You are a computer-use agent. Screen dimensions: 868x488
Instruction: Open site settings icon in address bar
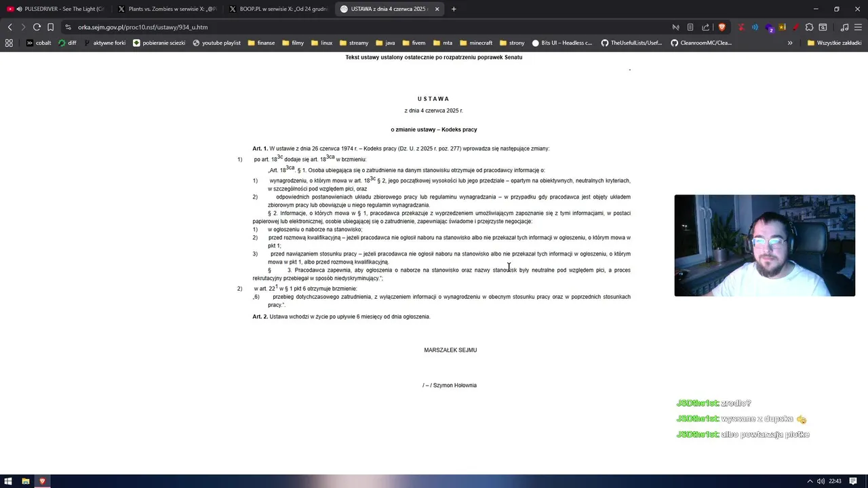68,27
